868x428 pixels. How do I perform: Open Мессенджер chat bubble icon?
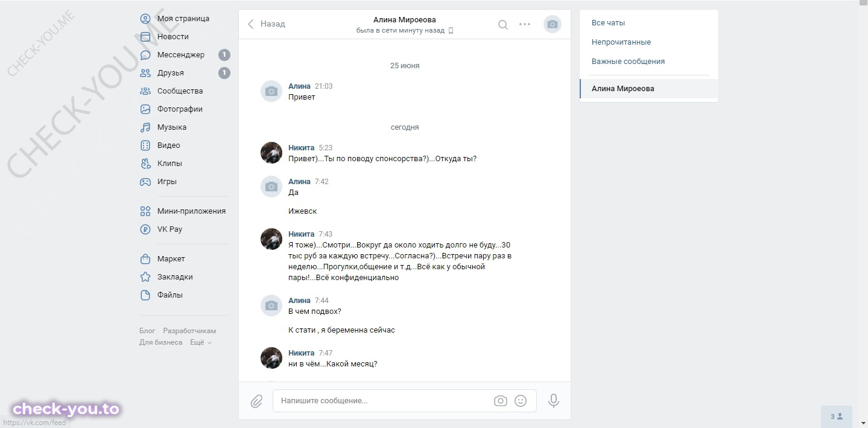(145, 55)
